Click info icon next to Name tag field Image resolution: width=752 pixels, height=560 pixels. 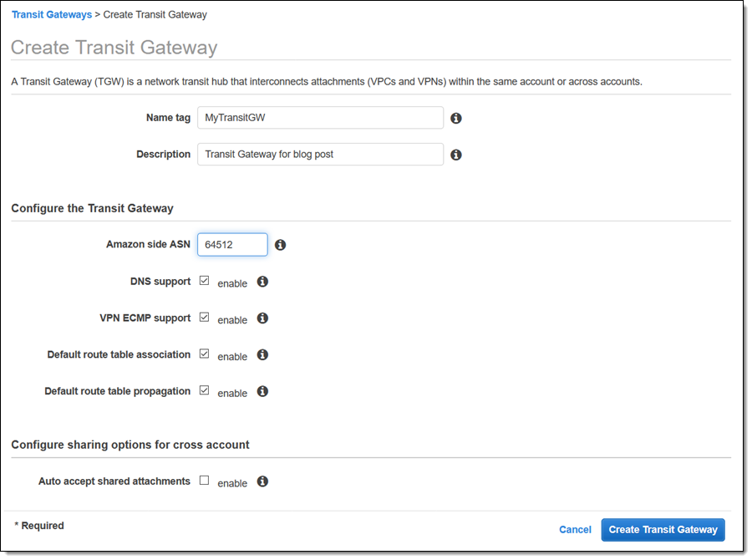[x=456, y=119]
